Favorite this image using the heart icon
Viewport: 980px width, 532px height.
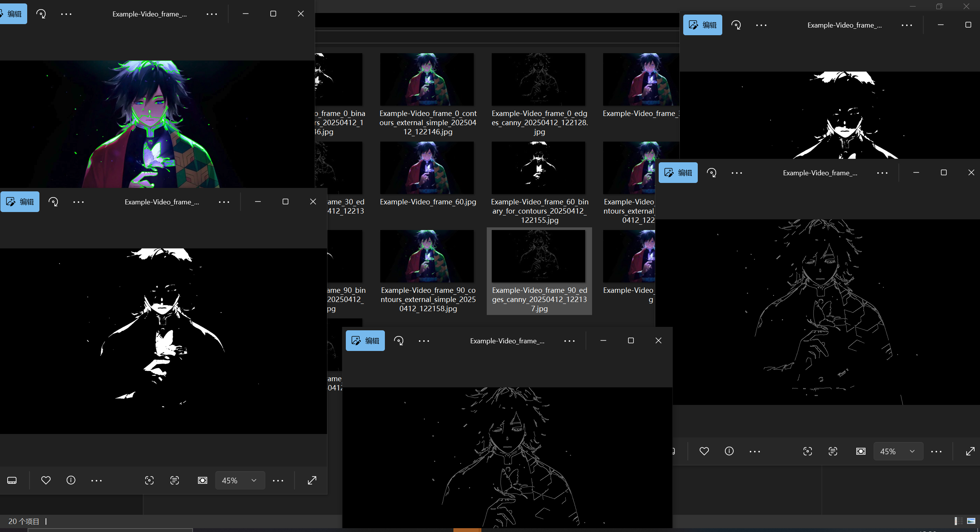tap(46, 480)
